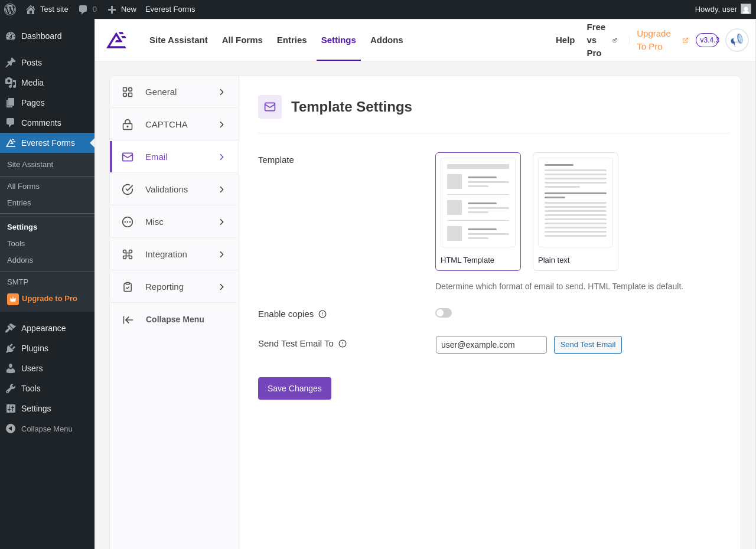Image resolution: width=756 pixels, height=549 pixels.
Task: Click the Everest Forms logo icon
Action: [116, 40]
